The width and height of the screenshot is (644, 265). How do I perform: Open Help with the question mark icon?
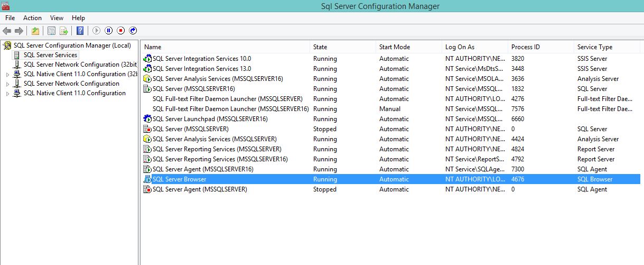80,31
